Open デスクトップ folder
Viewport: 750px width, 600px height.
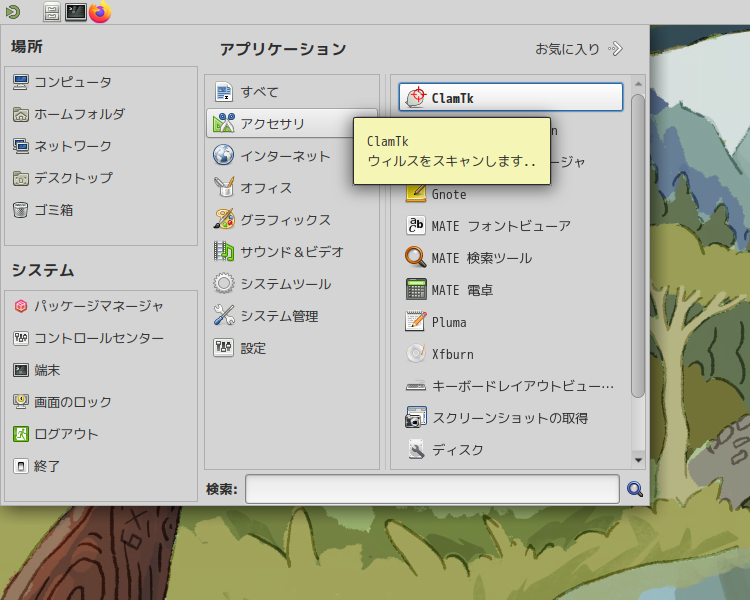pyautogui.click(x=101, y=178)
